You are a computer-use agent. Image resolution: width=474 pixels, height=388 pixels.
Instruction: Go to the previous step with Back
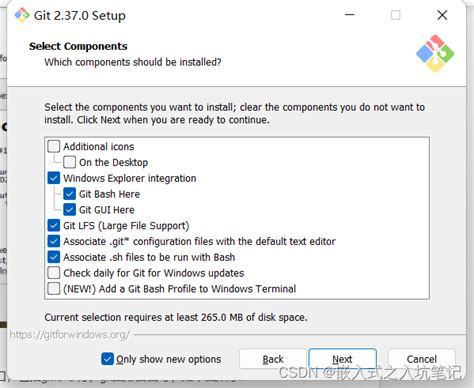click(x=273, y=359)
